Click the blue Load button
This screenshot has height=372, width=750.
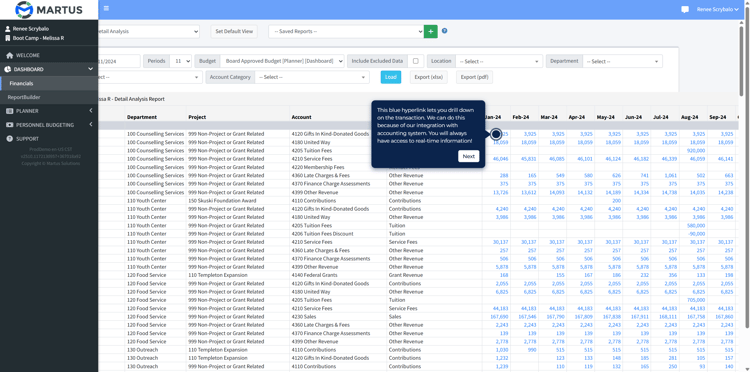click(x=391, y=77)
